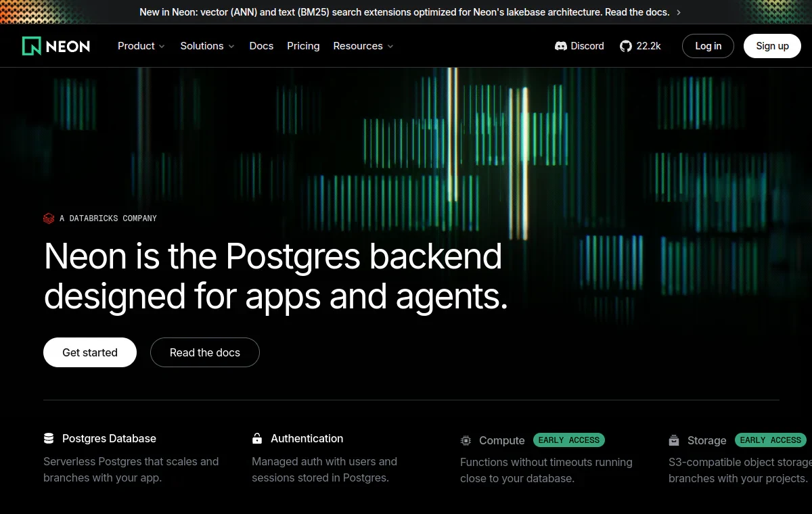Screen dimensions: 812x514
Task: Open the GitHub icon showing 22.2k stars
Action: (625, 46)
